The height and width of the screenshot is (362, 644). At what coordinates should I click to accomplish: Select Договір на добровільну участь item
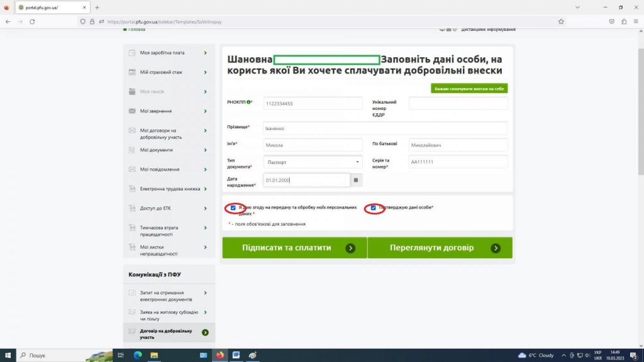coord(169,334)
